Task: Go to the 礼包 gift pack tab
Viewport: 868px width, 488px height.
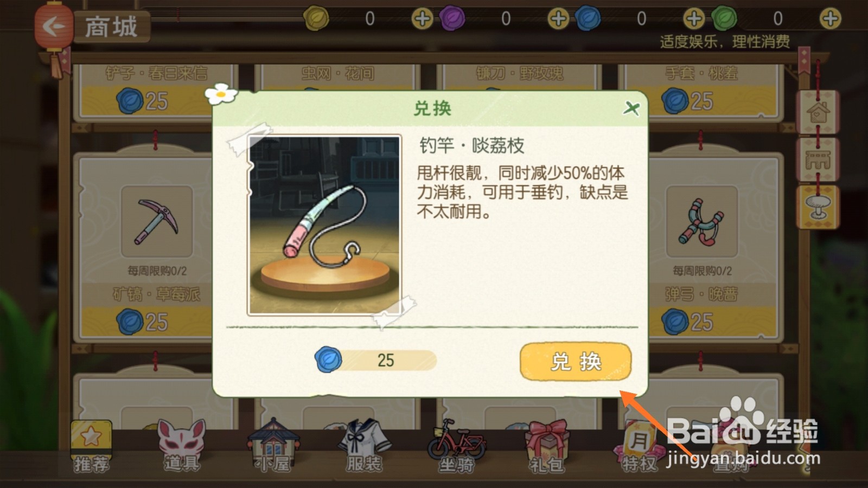Action: pos(547,446)
